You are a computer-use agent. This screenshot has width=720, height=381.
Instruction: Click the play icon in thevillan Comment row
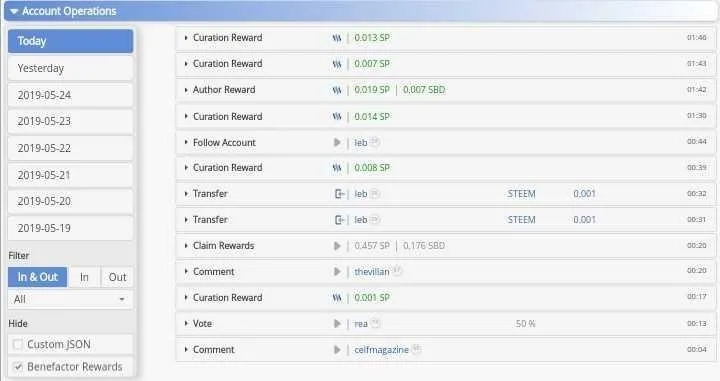click(338, 272)
